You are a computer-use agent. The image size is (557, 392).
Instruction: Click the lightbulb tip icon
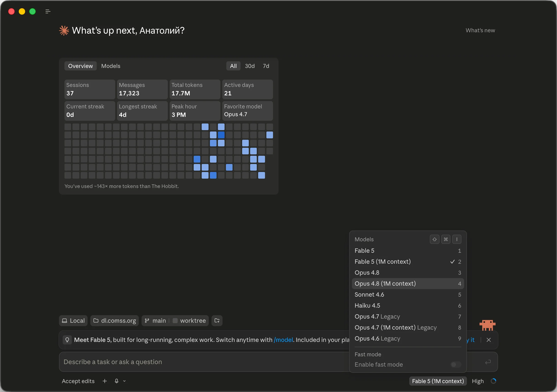point(67,340)
